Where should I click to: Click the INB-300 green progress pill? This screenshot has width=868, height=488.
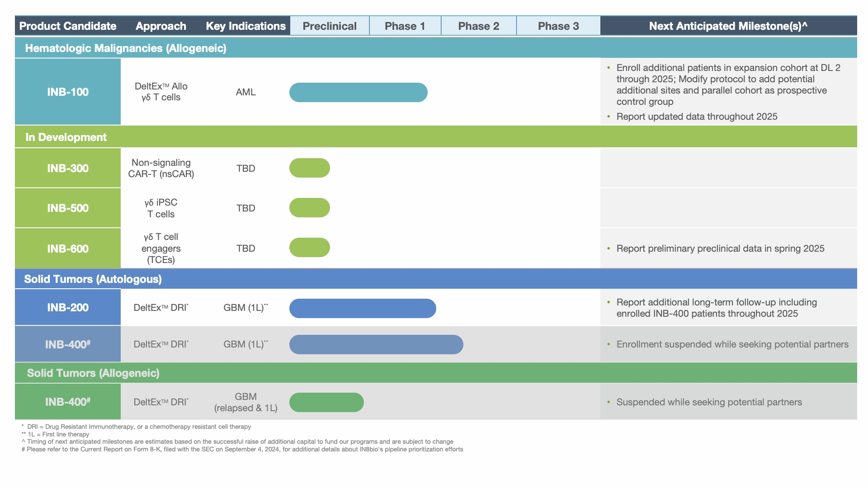coord(310,168)
